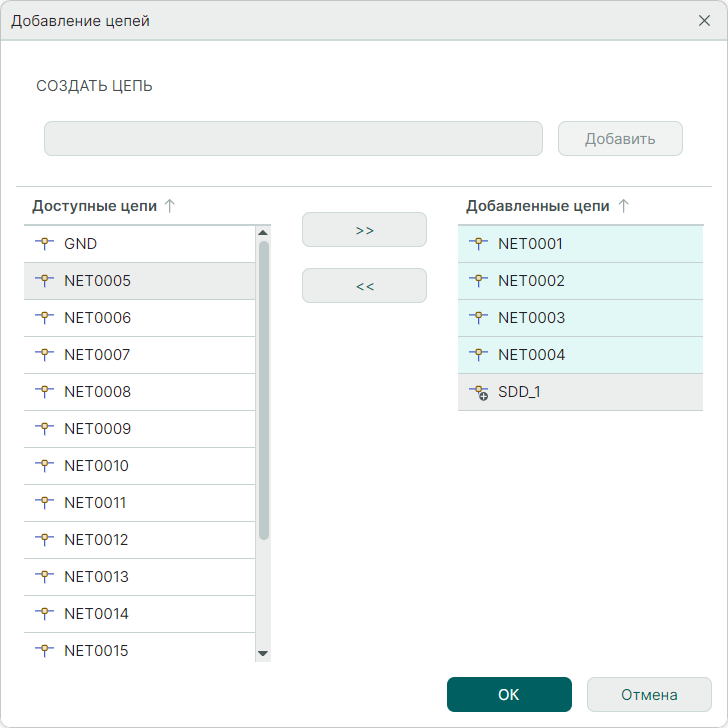728x728 pixels.
Task: Click the net icon beside NET0014
Action: point(43,613)
